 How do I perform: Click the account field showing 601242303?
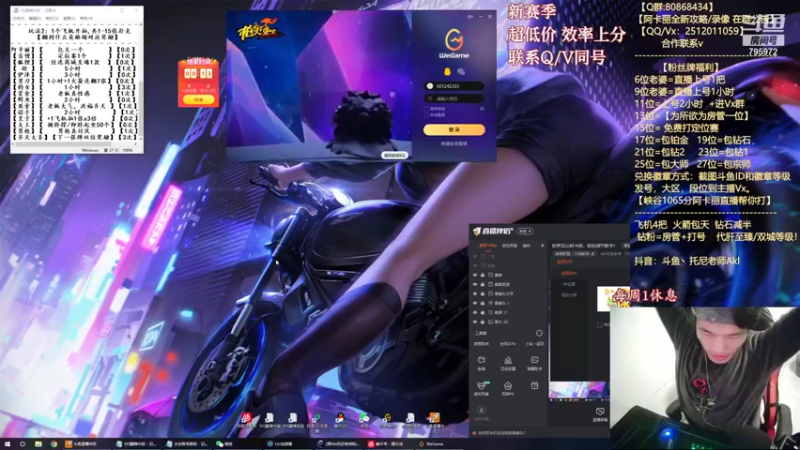point(454,86)
